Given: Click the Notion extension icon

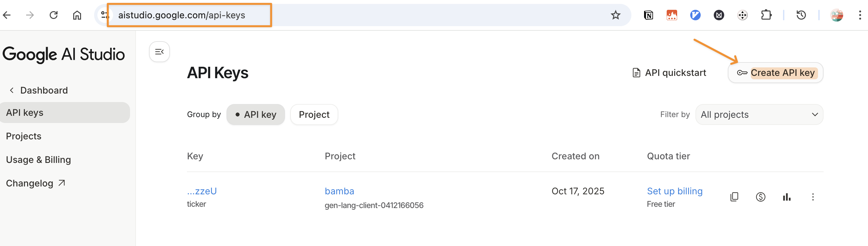Looking at the screenshot, I should coord(648,15).
